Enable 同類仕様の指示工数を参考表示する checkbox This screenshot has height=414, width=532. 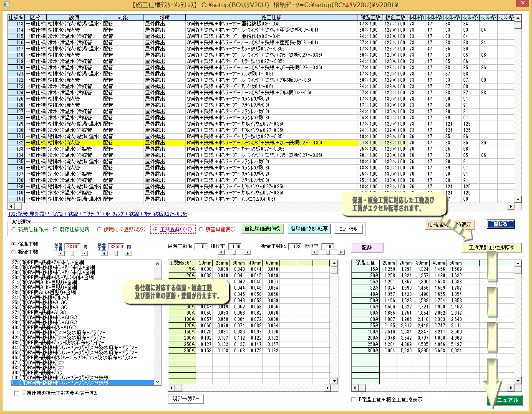17,393
